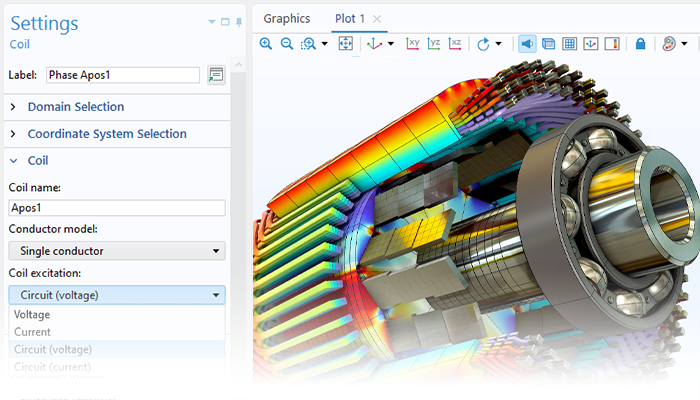700x400 pixels.
Task: Click the rotate view icon
Action: 483,44
